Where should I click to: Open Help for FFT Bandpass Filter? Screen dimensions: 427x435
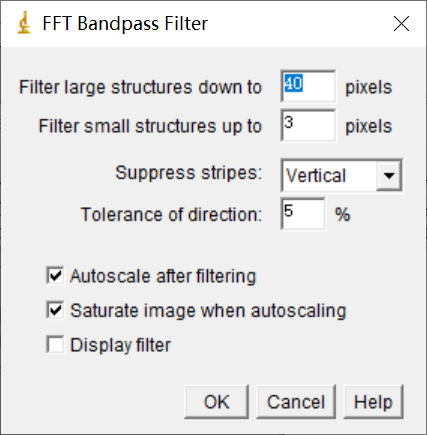click(373, 402)
